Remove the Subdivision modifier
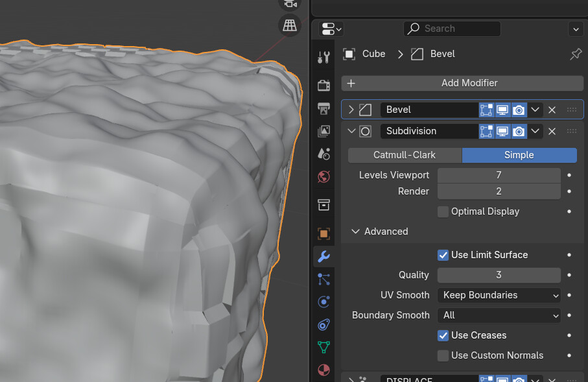 point(552,132)
